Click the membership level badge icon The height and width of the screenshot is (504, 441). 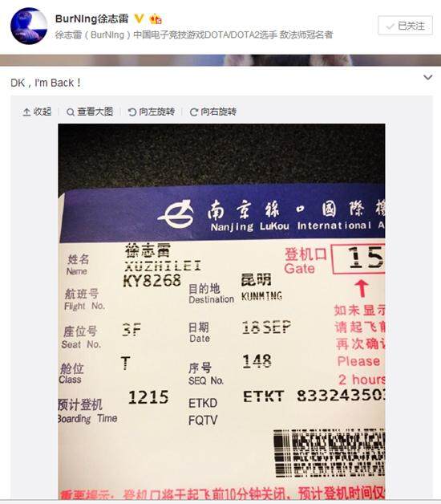(x=156, y=19)
